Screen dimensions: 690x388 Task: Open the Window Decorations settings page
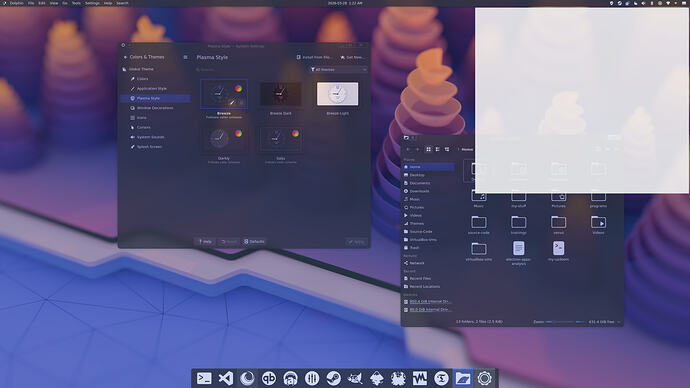(155, 108)
